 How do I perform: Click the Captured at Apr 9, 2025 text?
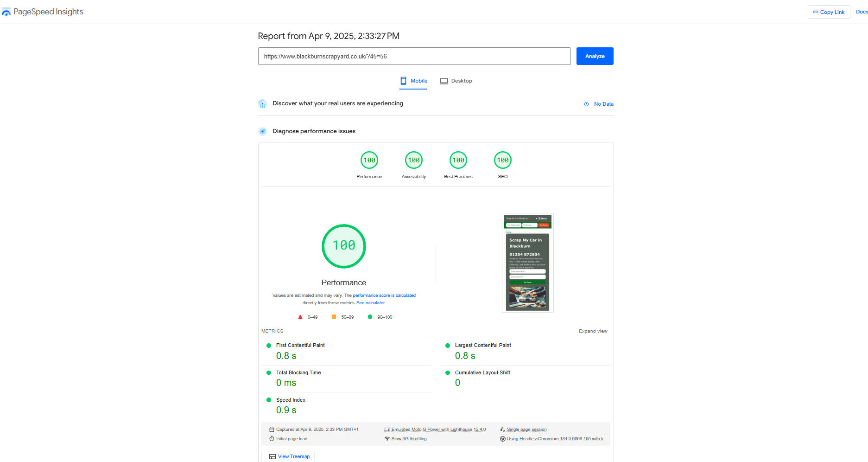coord(317,430)
